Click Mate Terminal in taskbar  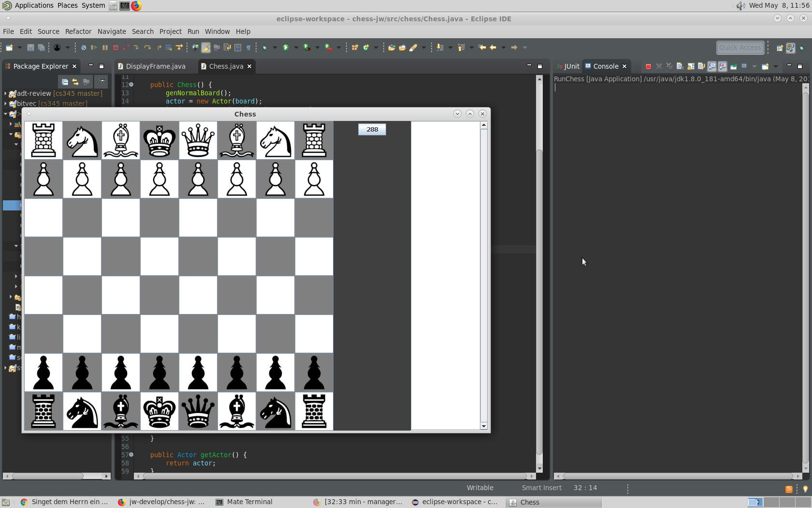tap(249, 502)
